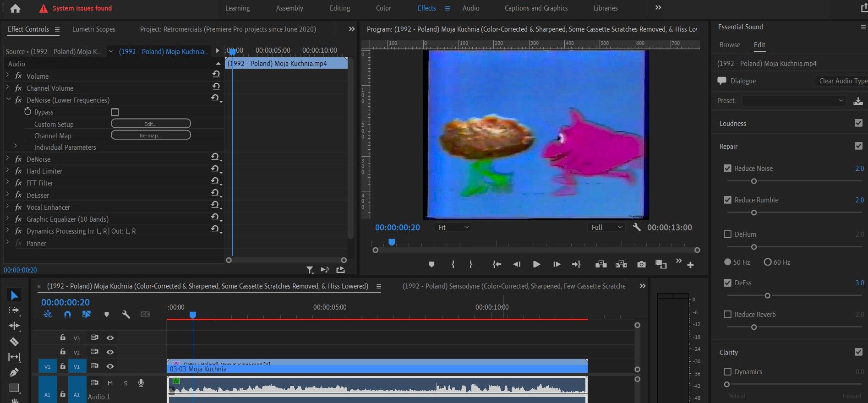Hide track V2 with eye icon
This screenshot has height=403, width=868.
pos(110,352)
